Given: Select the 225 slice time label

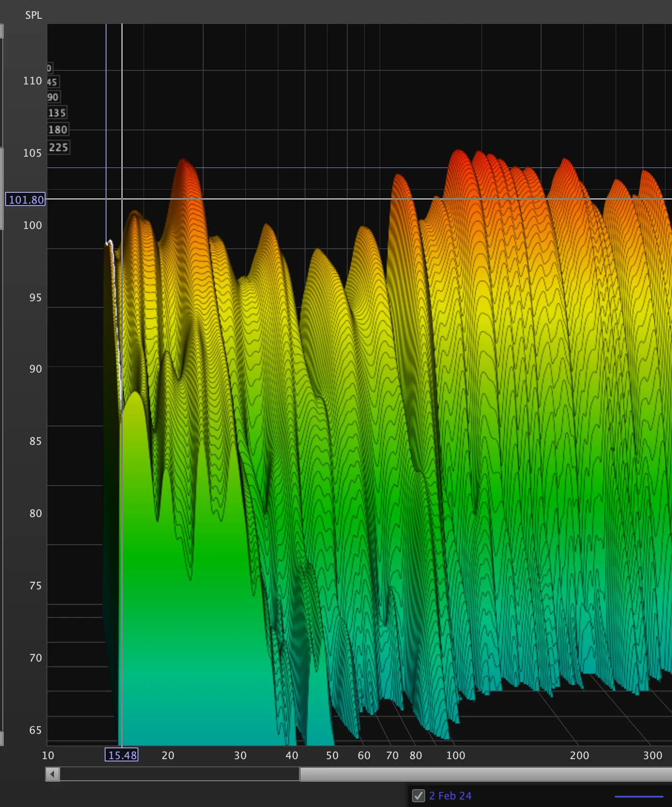Looking at the screenshot, I should pyautogui.click(x=59, y=147).
